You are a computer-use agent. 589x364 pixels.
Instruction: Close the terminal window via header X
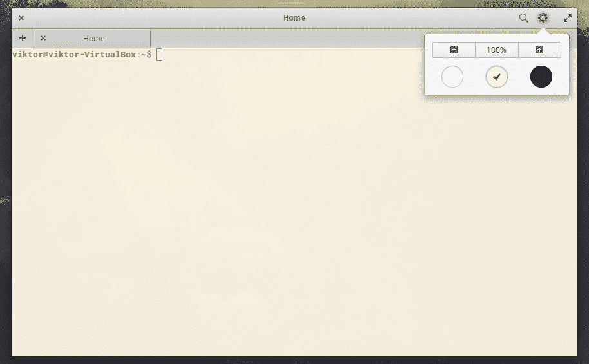(x=21, y=18)
